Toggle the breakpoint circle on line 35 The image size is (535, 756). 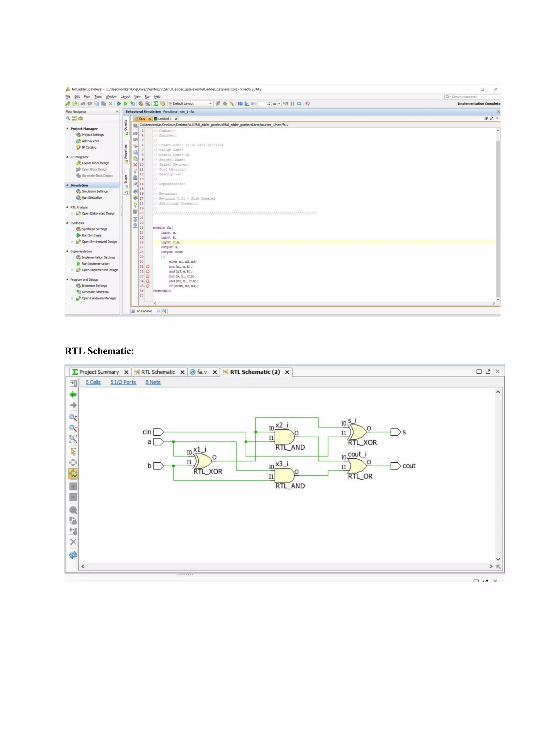point(148,286)
